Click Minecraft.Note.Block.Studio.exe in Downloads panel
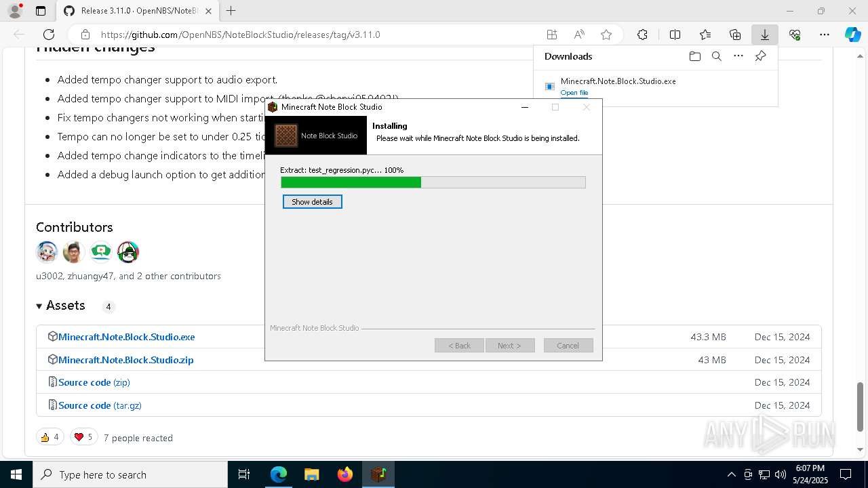868x488 pixels. point(618,81)
